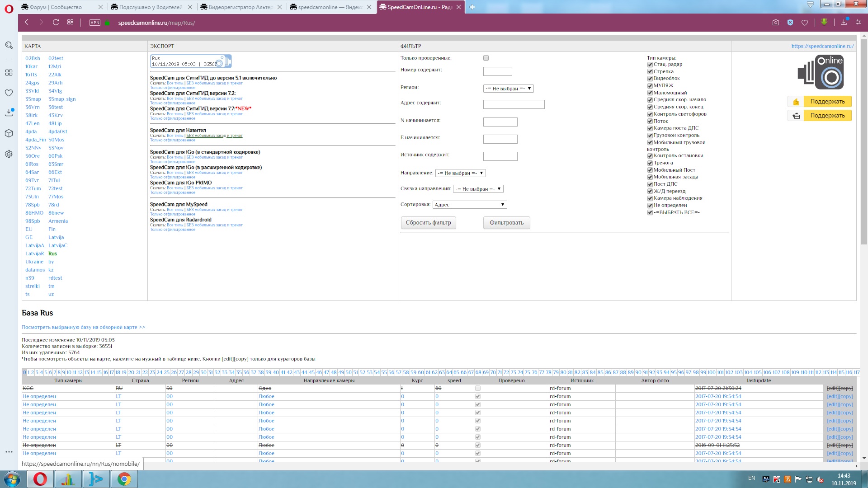This screenshot has height=488, width=868.
Task: Click the Opera search sidebar icon
Action: [x=9, y=45]
